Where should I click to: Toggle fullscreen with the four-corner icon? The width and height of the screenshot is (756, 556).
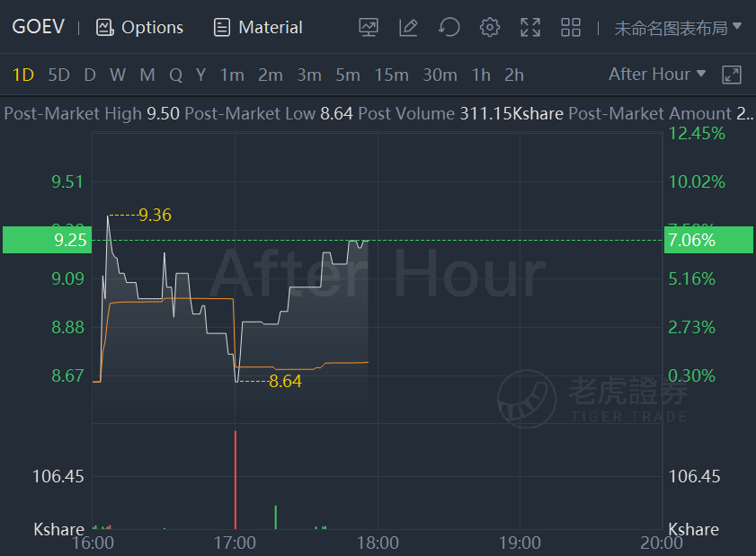tap(530, 28)
